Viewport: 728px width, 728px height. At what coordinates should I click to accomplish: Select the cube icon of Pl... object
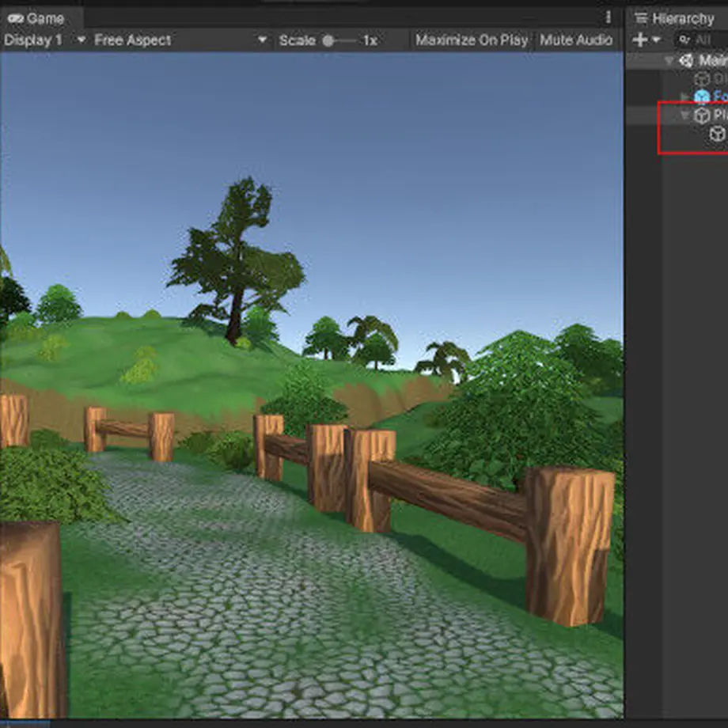702,116
